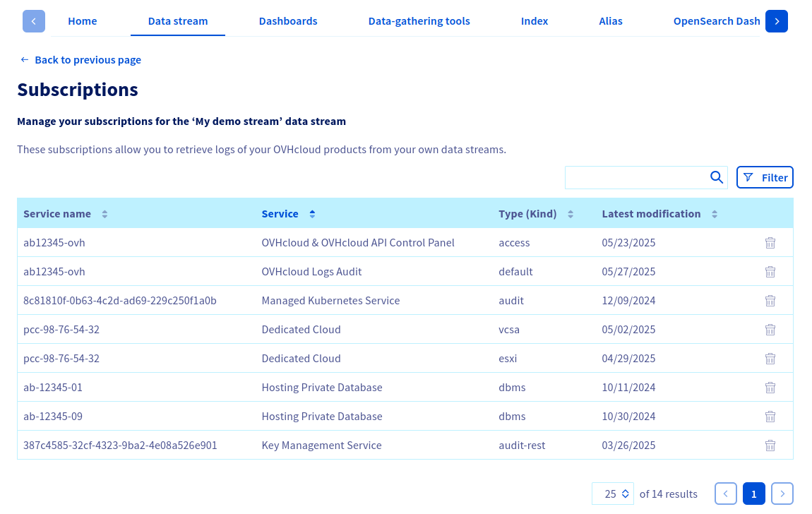
Task: Sort table by Service name column
Action: [105, 214]
